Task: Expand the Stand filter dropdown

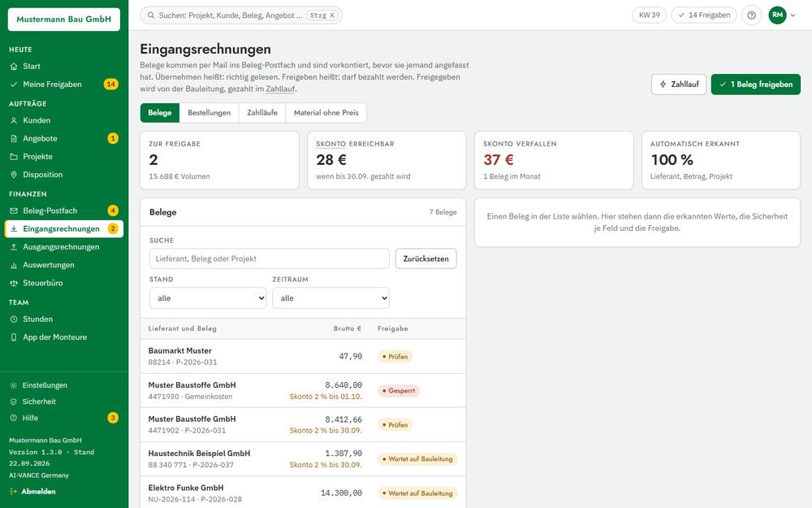Action: click(x=208, y=298)
